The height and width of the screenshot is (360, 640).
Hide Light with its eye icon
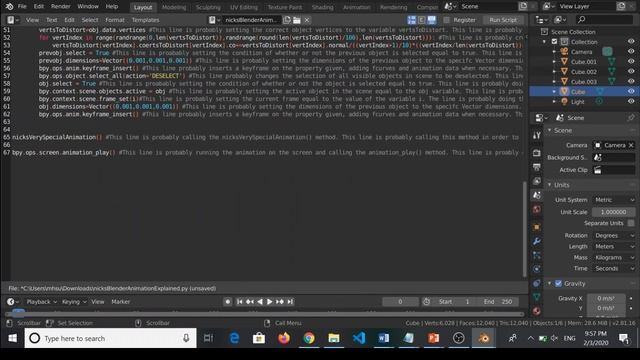pyautogui.click(x=631, y=101)
